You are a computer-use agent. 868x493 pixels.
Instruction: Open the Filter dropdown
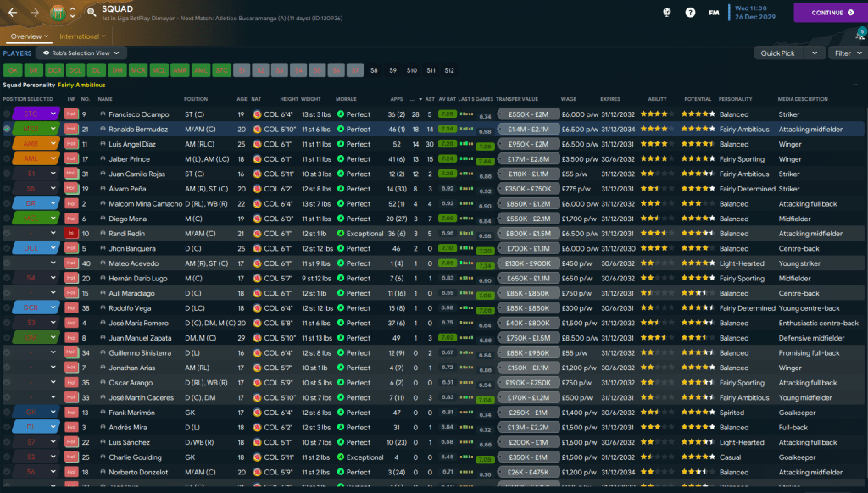[x=845, y=53]
